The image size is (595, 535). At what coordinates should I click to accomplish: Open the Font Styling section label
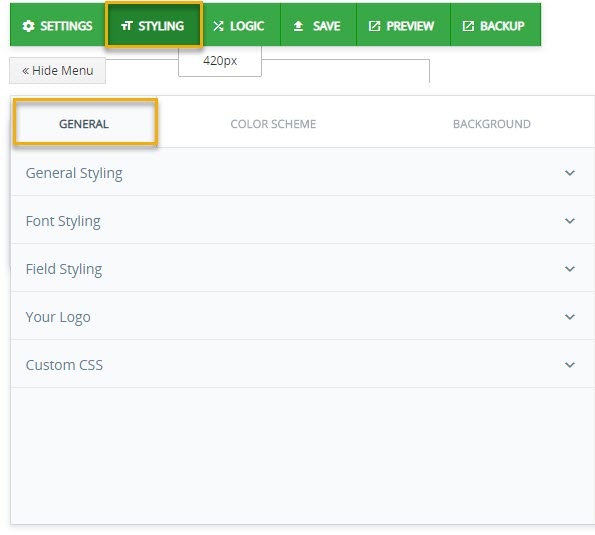point(63,221)
